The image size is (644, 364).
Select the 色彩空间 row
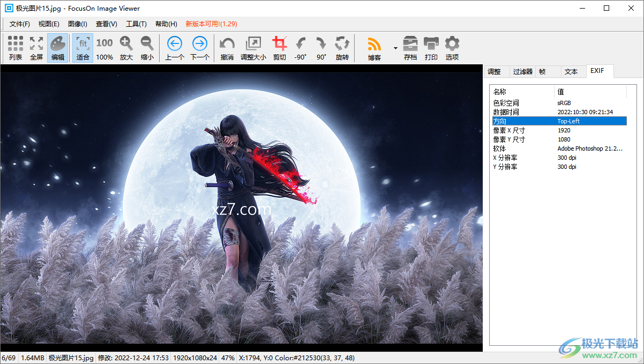pyautogui.click(x=559, y=103)
